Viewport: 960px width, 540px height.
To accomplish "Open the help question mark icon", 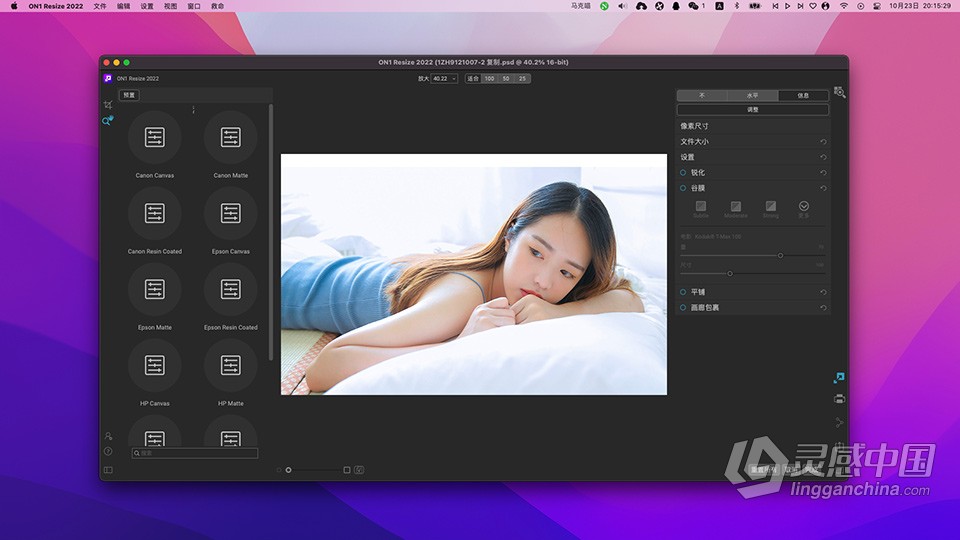I will coord(108,451).
